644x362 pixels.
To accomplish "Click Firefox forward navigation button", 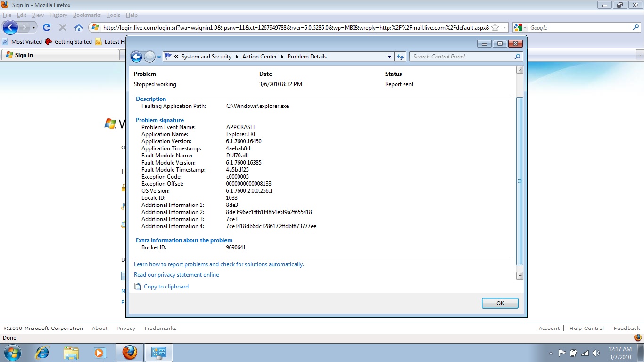I will click(25, 27).
